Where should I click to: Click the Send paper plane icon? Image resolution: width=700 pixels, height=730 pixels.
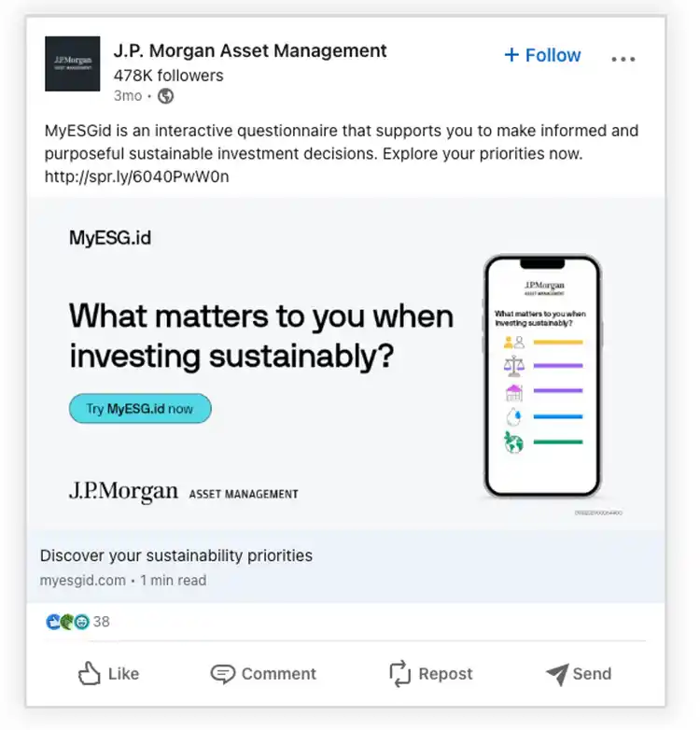coord(556,674)
